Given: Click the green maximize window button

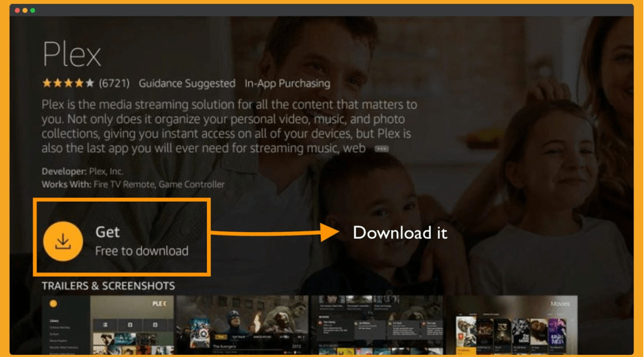Looking at the screenshot, I should point(33,10).
